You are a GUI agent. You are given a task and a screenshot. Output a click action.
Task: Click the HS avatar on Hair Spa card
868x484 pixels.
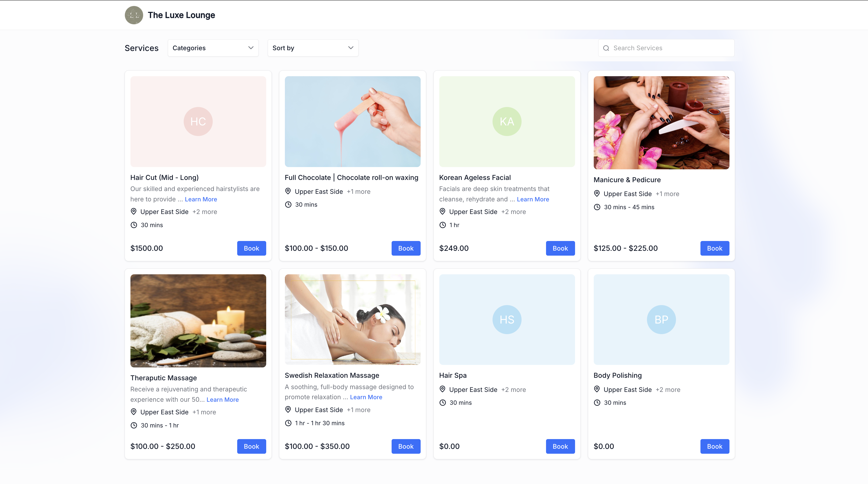[506, 319]
